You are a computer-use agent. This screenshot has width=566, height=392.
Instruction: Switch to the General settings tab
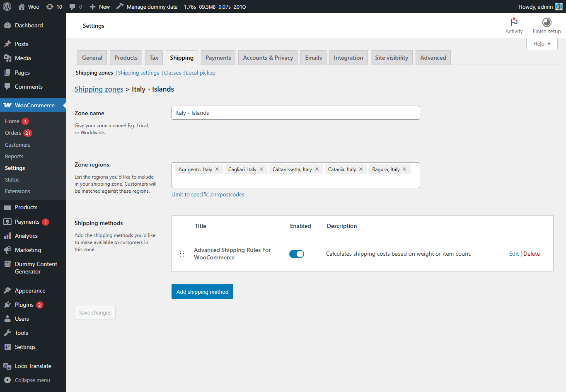(x=92, y=58)
